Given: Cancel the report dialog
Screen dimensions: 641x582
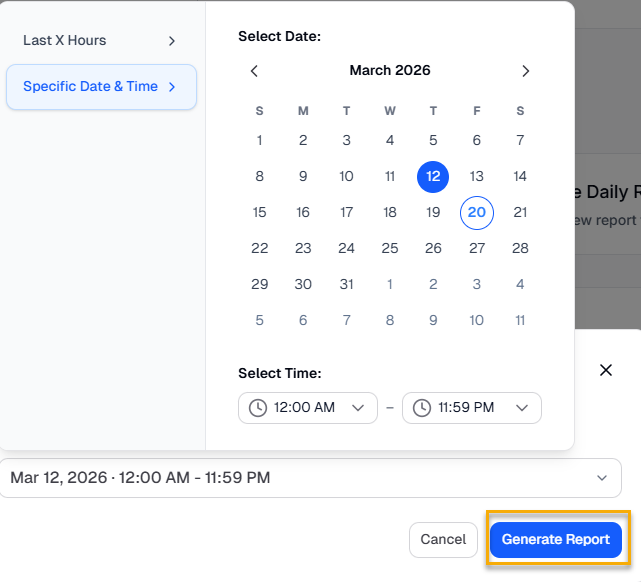Looking at the screenshot, I should [443, 540].
